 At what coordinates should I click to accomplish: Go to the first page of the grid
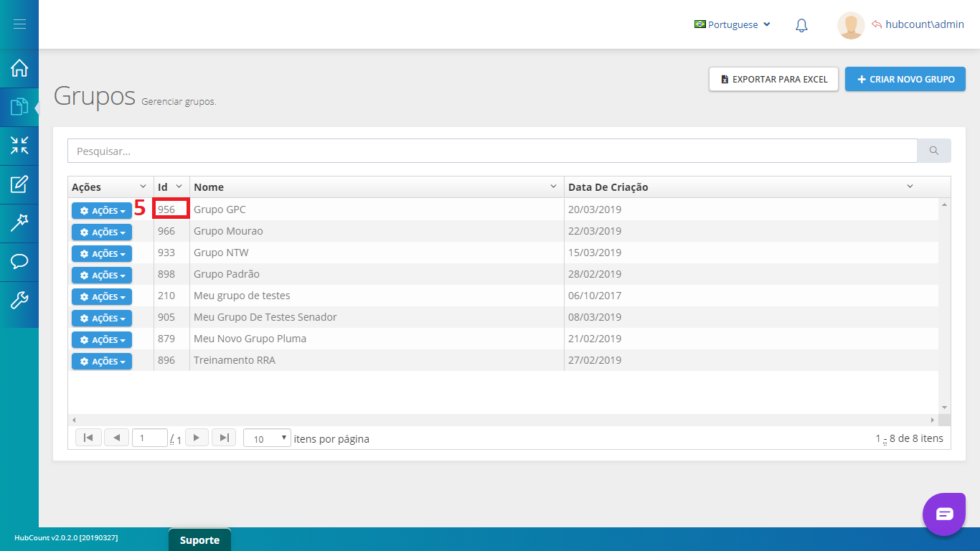click(x=88, y=438)
